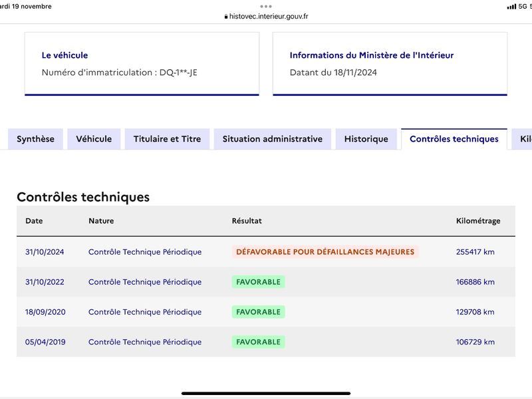The width and height of the screenshot is (532, 399).
Task: Select the Situation administrative tab
Action: coord(273,139)
